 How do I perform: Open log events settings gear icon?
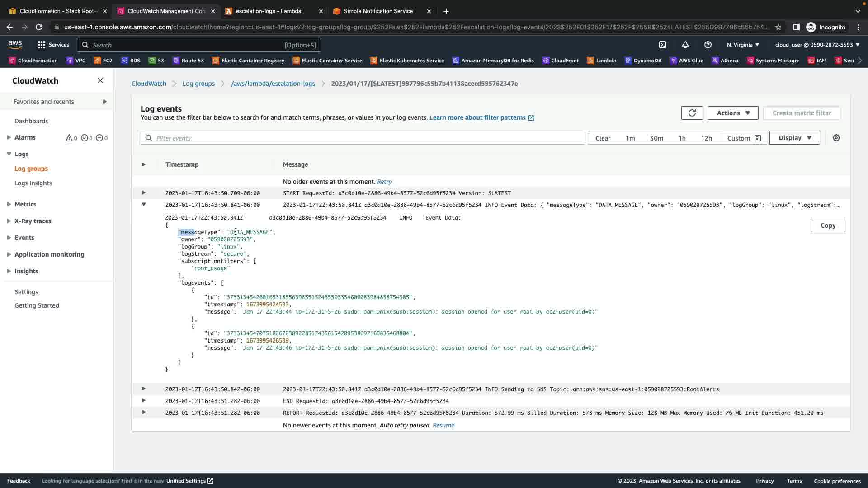pyautogui.click(x=836, y=138)
